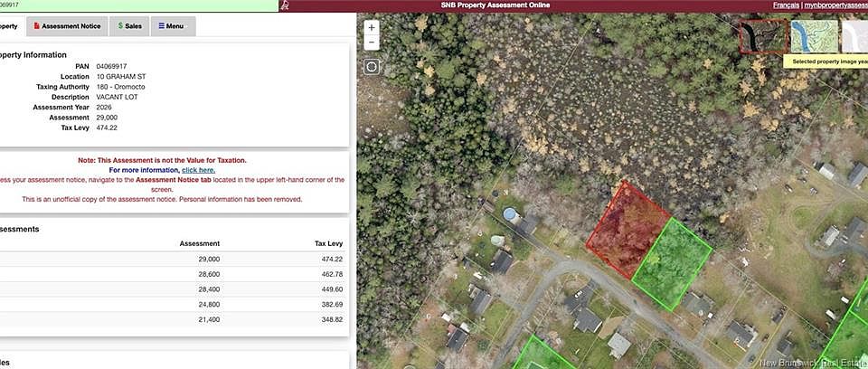This screenshot has height=369, width=868.
Task: Click the 28,600 assessment row value
Action: pos(209,274)
